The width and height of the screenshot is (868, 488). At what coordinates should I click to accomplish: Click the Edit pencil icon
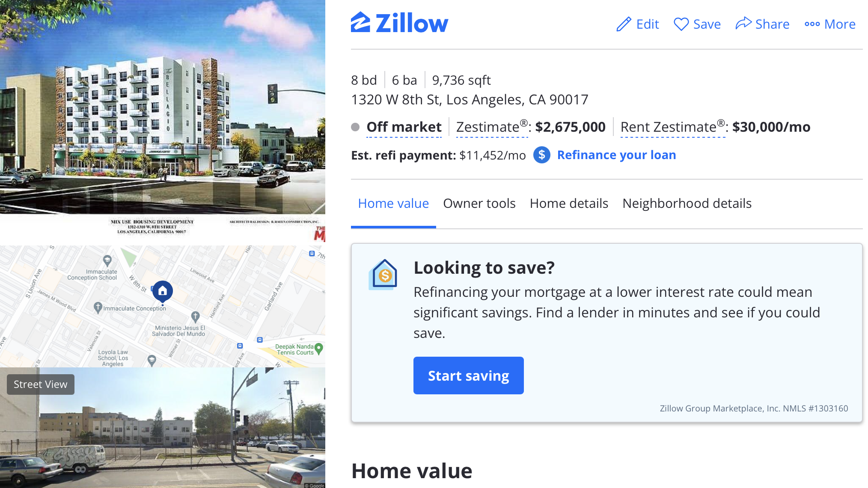[622, 24]
